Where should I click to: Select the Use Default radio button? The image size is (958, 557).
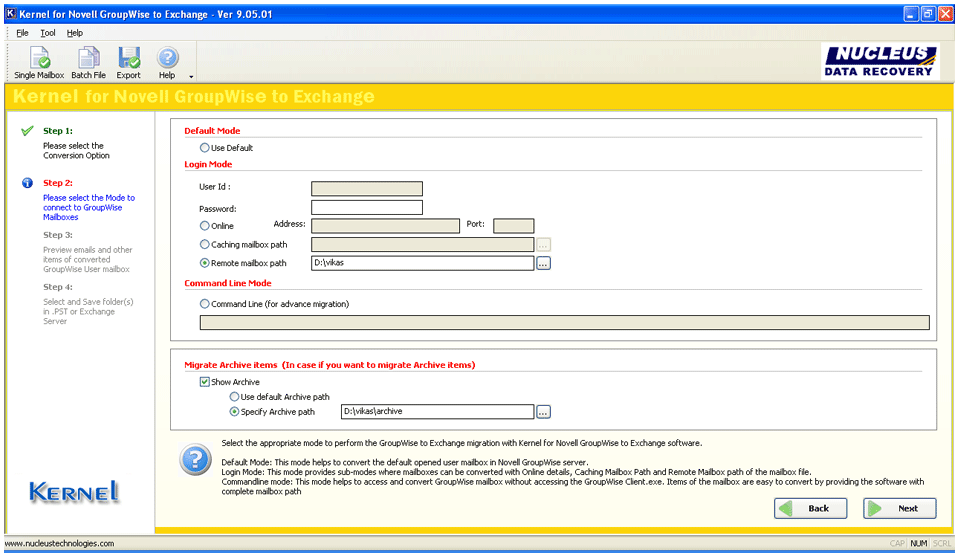205,148
